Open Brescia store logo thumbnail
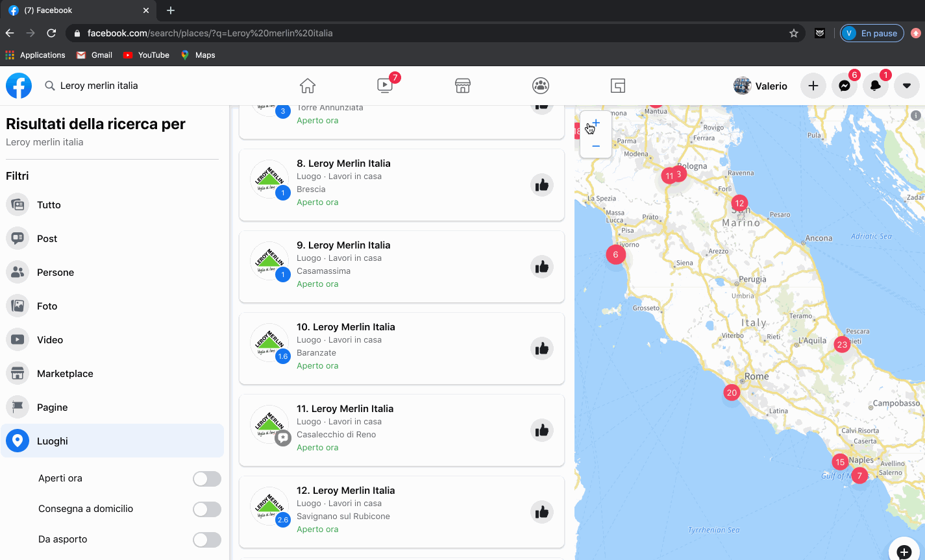 (x=269, y=180)
